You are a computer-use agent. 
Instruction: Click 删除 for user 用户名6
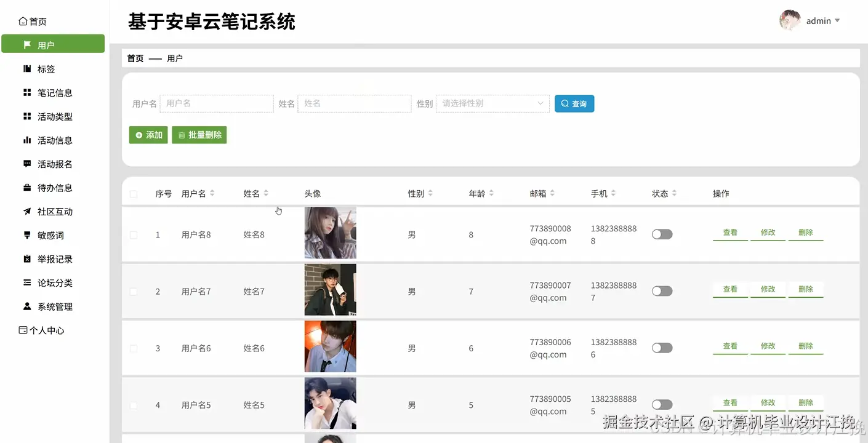click(806, 346)
